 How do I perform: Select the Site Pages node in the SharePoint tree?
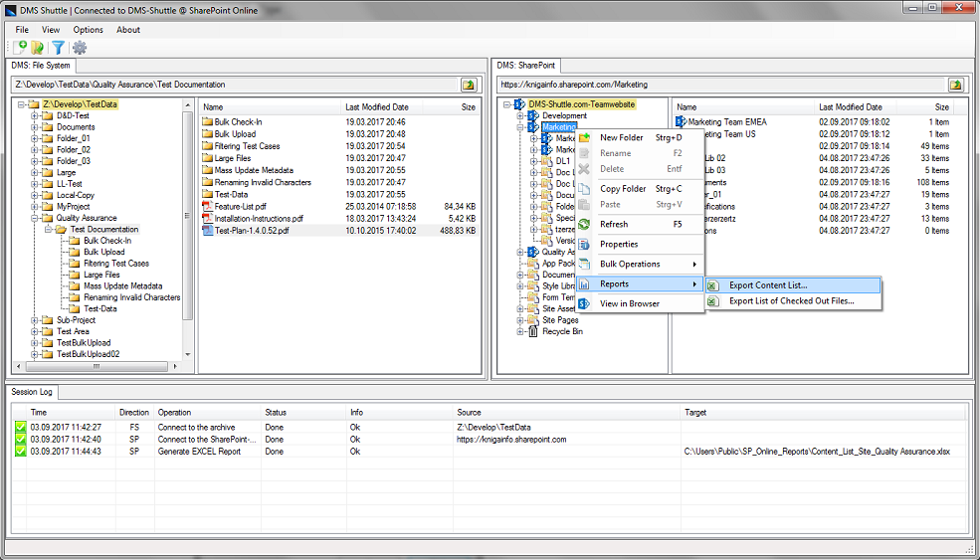560,320
